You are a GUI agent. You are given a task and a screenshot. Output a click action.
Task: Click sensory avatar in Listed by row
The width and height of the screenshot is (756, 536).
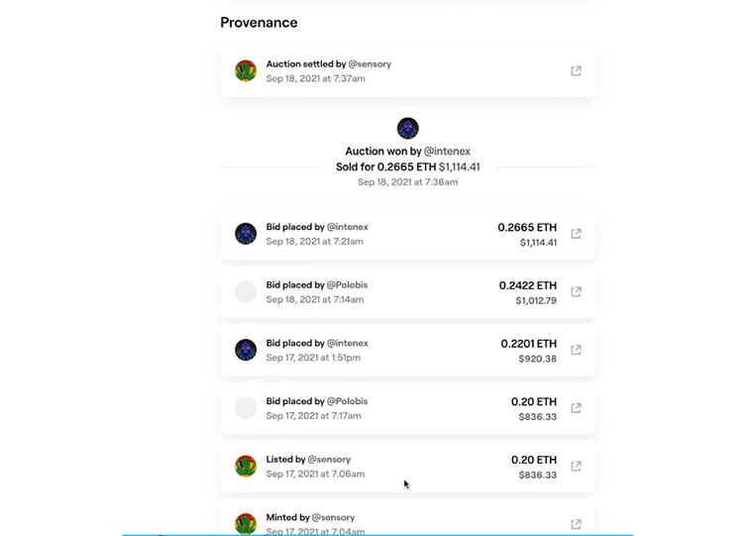246,466
